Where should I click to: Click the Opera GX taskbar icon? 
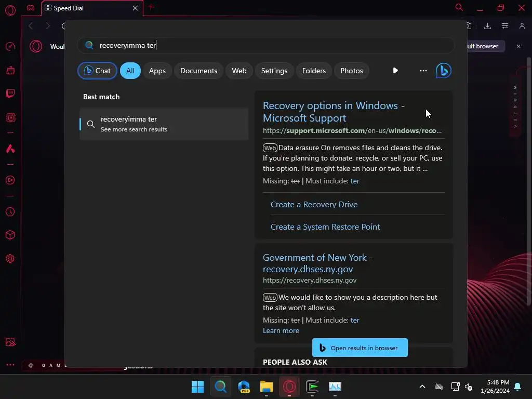coord(289,387)
